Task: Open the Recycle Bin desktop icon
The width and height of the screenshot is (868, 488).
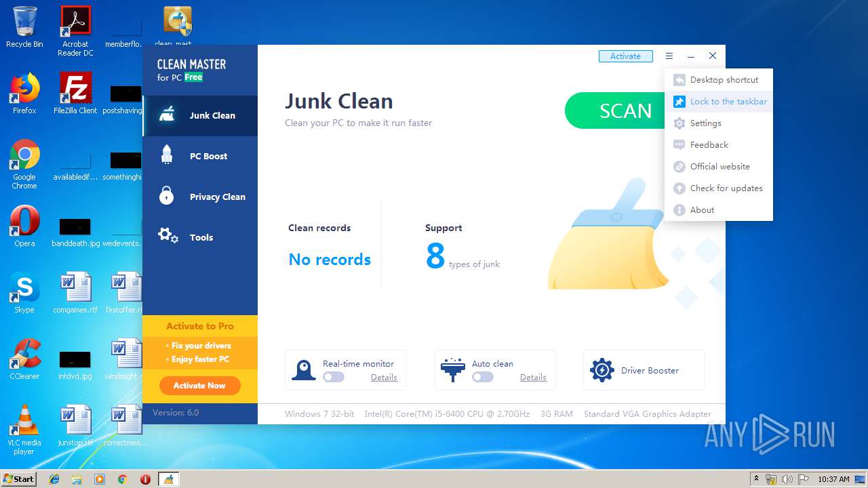Action: tap(24, 27)
